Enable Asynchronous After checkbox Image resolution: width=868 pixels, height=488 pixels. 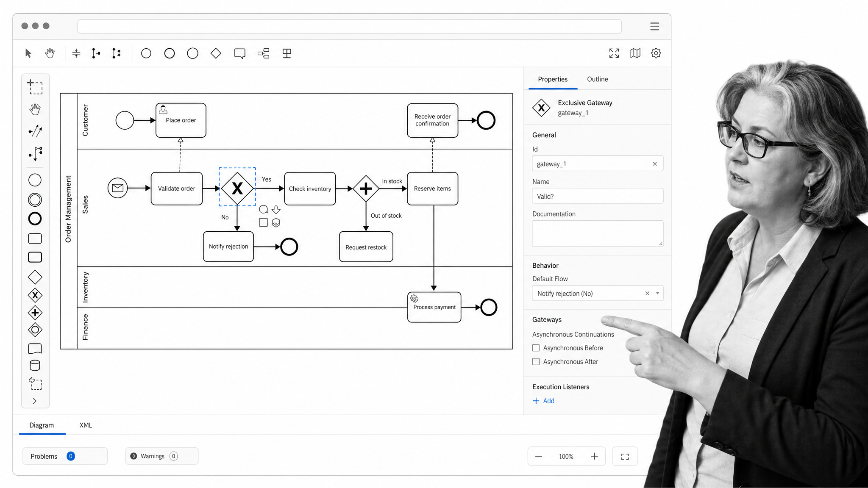[x=536, y=361]
